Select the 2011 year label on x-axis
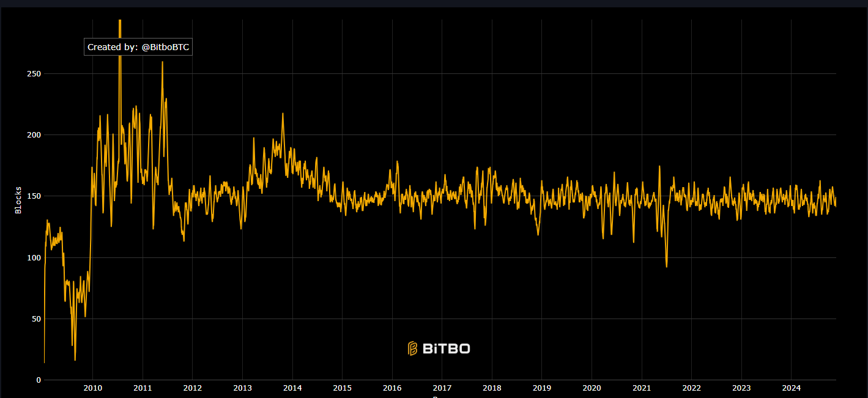 click(x=143, y=388)
